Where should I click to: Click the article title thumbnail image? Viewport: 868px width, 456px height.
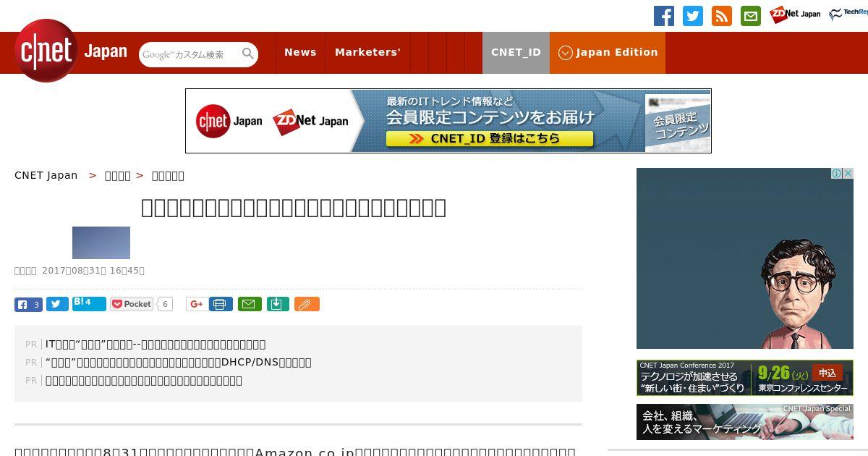click(x=101, y=242)
